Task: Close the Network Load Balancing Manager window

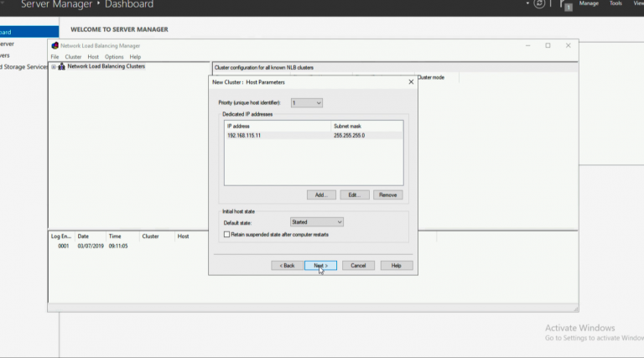Action: coord(568,45)
